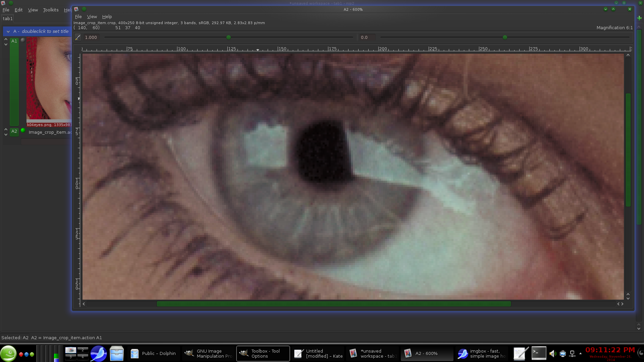Click the Magnification 6:1 status text
The height and width of the screenshot is (362, 644).
click(x=614, y=28)
